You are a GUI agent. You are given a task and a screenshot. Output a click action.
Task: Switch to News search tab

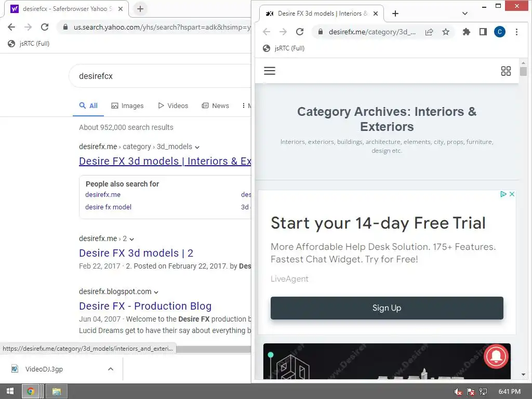point(216,105)
